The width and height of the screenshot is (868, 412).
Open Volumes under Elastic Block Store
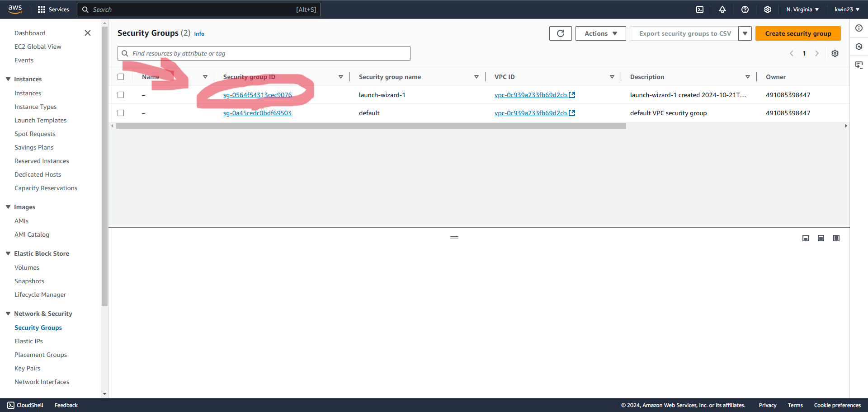(x=27, y=267)
